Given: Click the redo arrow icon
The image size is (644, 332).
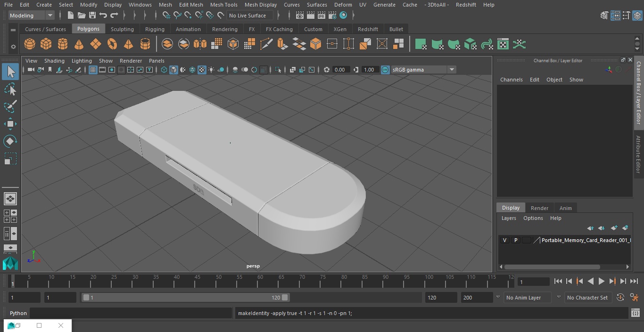Looking at the screenshot, I should (114, 16).
